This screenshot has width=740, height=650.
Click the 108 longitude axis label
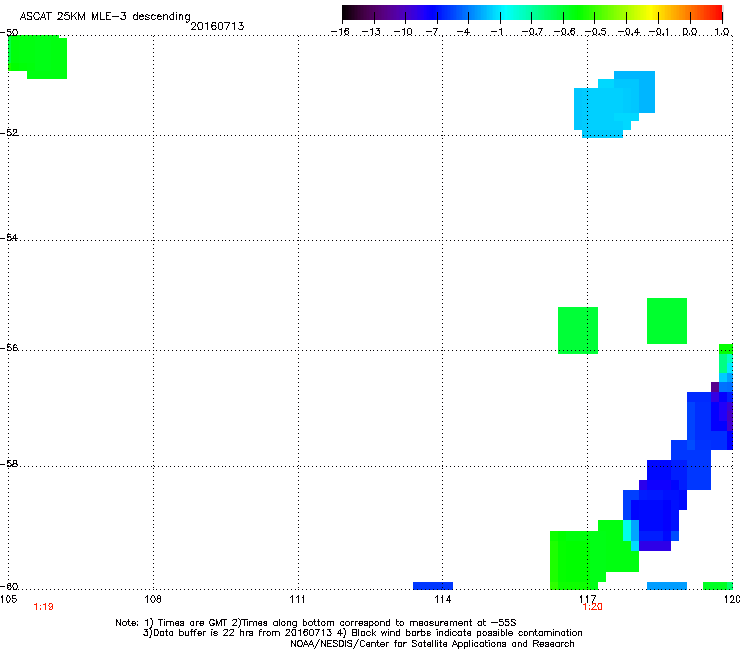[x=153, y=599]
